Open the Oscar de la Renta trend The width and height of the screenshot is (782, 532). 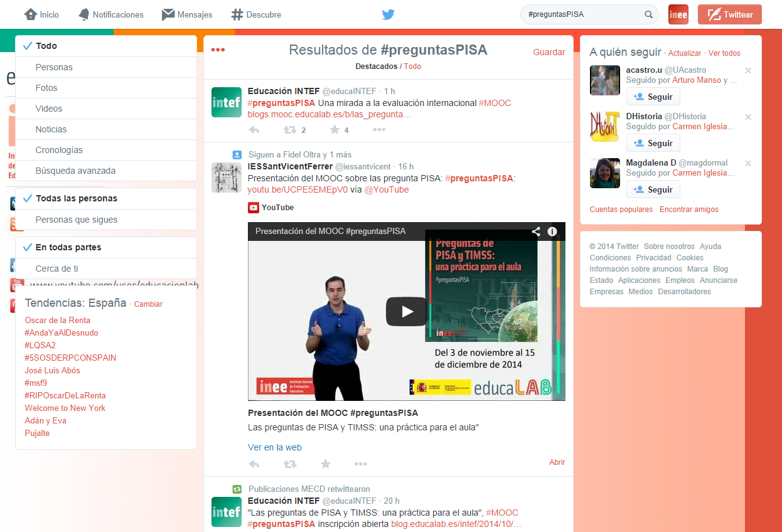pyautogui.click(x=58, y=320)
